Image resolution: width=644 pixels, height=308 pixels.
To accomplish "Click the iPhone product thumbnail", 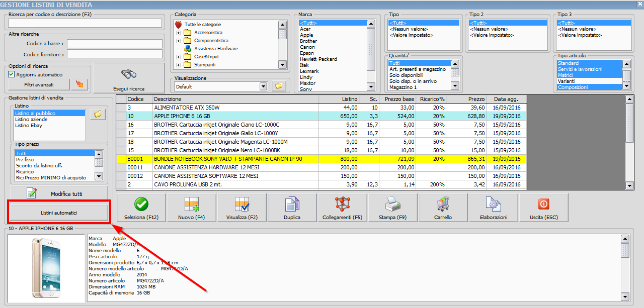I will [46, 269].
